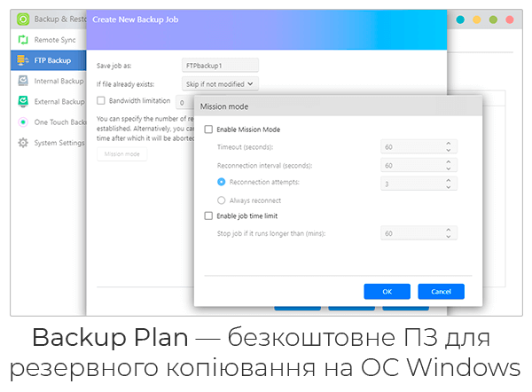Cancel the Mission mode dialog
The image size is (532, 392).
(441, 292)
